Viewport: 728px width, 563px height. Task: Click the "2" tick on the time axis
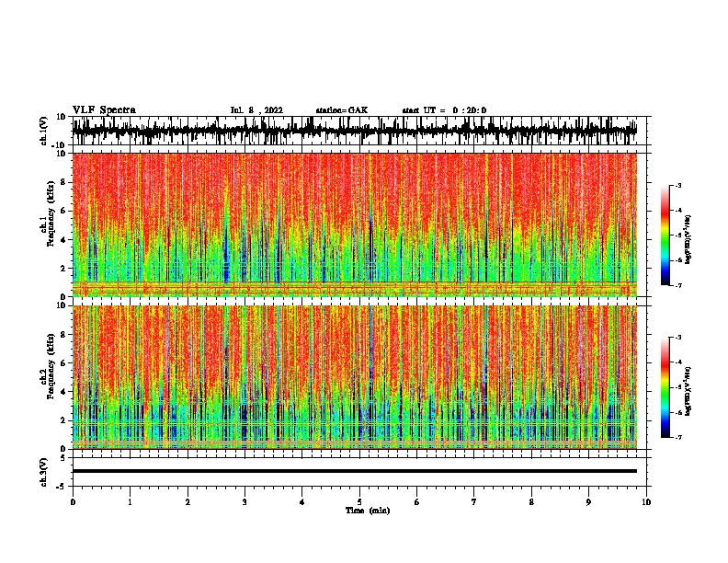[x=188, y=502]
